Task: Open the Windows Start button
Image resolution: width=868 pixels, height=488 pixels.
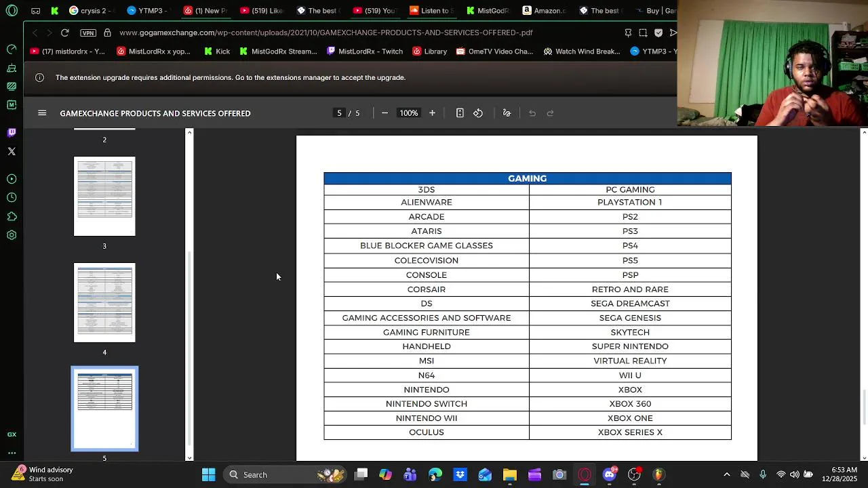Action: pyautogui.click(x=208, y=474)
